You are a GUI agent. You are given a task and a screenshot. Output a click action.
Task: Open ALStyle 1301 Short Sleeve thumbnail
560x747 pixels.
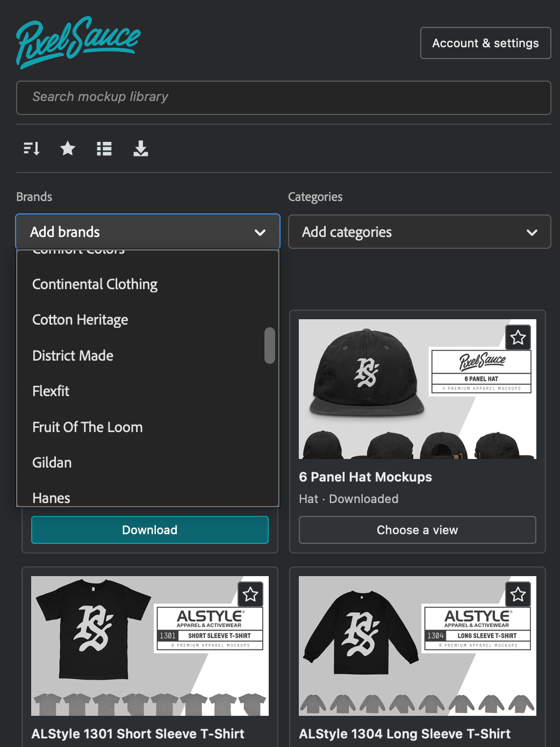[150, 646]
